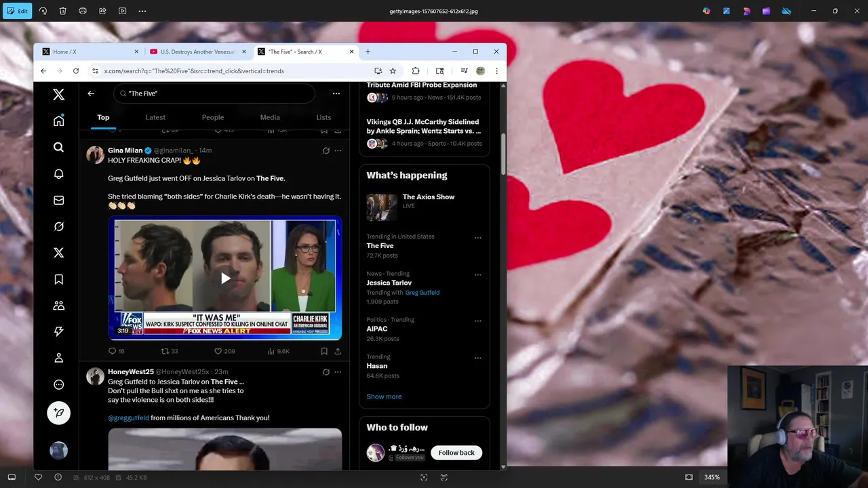Open the More circle icon in sidebar
868x488 pixels.
point(59,384)
